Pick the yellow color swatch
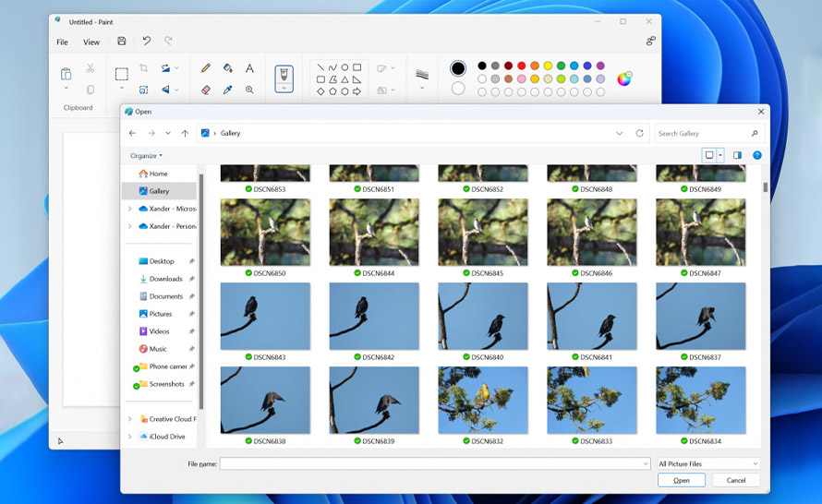822x504 pixels. [x=548, y=66]
